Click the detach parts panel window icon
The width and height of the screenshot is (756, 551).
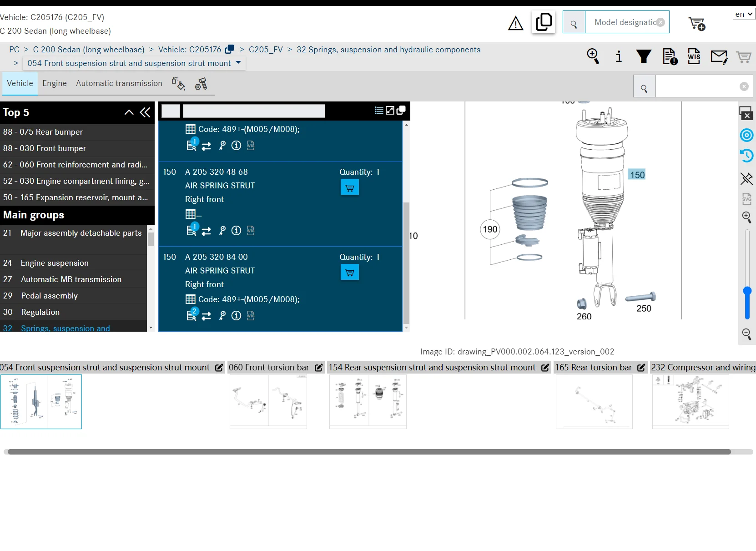click(x=401, y=111)
